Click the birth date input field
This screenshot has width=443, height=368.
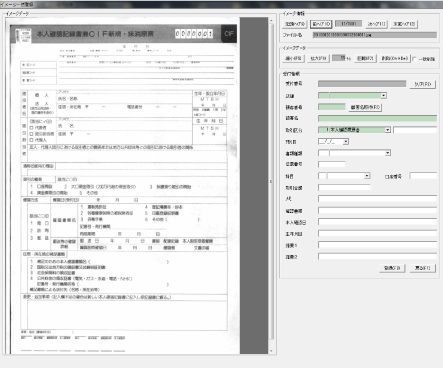click(377, 233)
